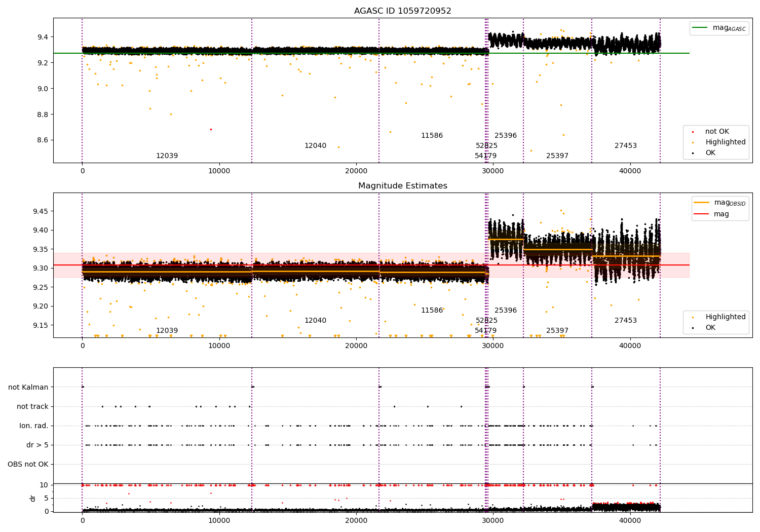Click the "not Kalman" flag row label
The height and width of the screenshot is (532, 760).
pyautogui.click(x=28, y=387)
